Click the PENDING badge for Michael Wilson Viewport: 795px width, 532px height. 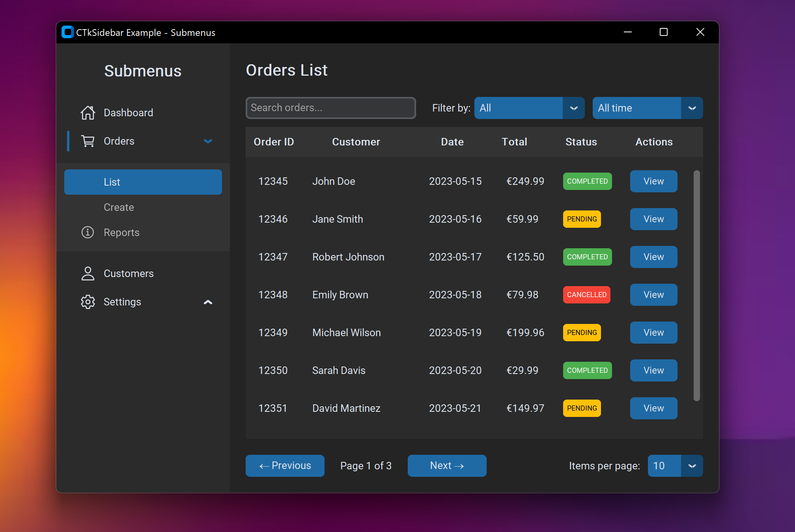pos(582,333)
